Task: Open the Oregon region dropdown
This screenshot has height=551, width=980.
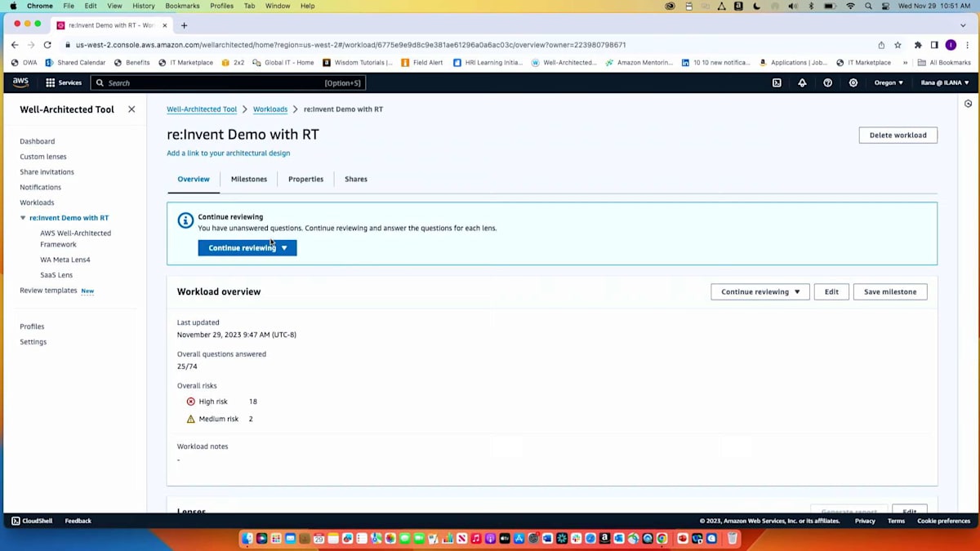Action: click(889, 82)
